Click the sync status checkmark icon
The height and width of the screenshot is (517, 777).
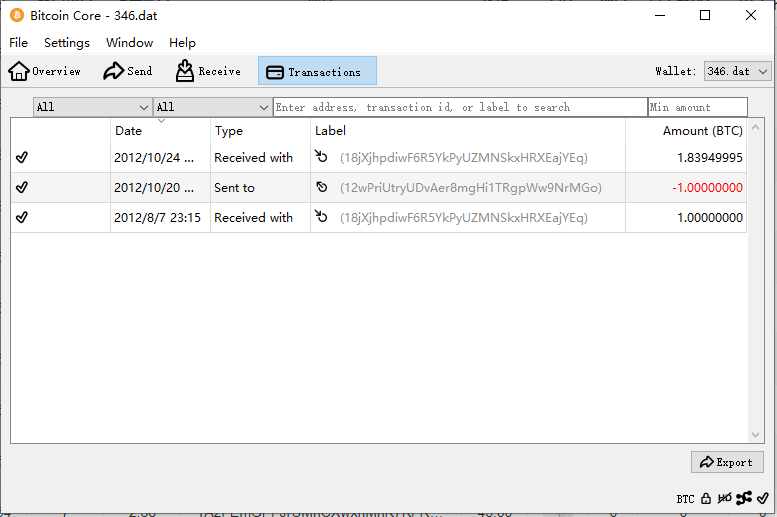[763, 498]
